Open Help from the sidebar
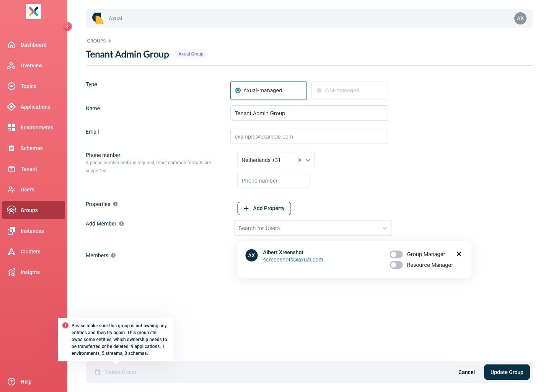 [x=34, y=382]
